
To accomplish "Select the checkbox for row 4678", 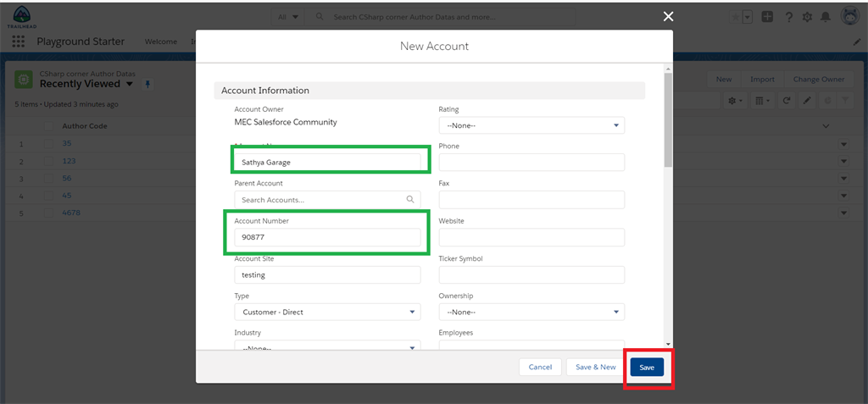I will (48, 213).
